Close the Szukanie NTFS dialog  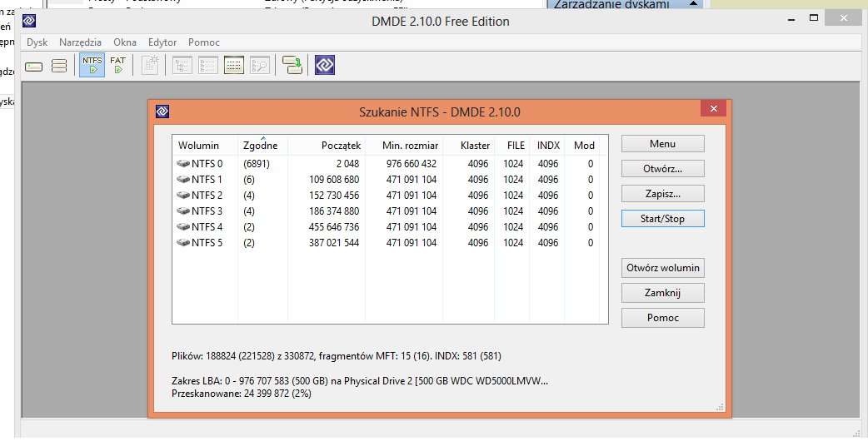[713, 109]
